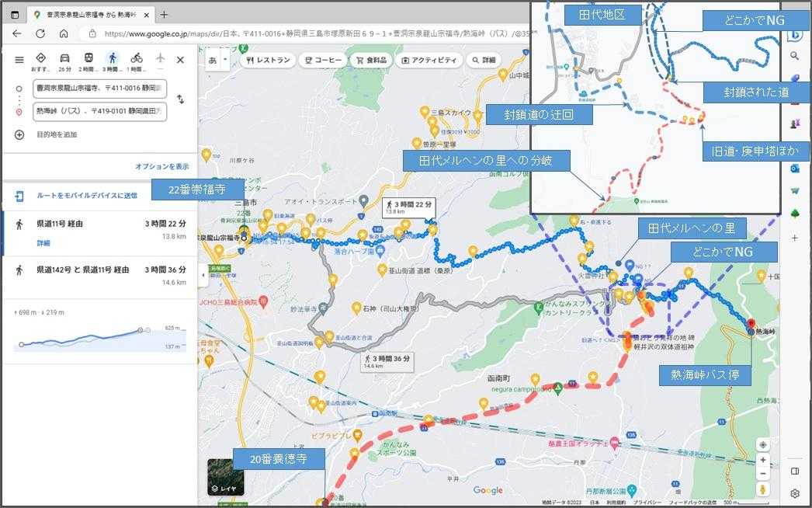The image size is (812, 508).
Task: Toggle the コーヒー category filter chip
Action: (x=324, y=60)
